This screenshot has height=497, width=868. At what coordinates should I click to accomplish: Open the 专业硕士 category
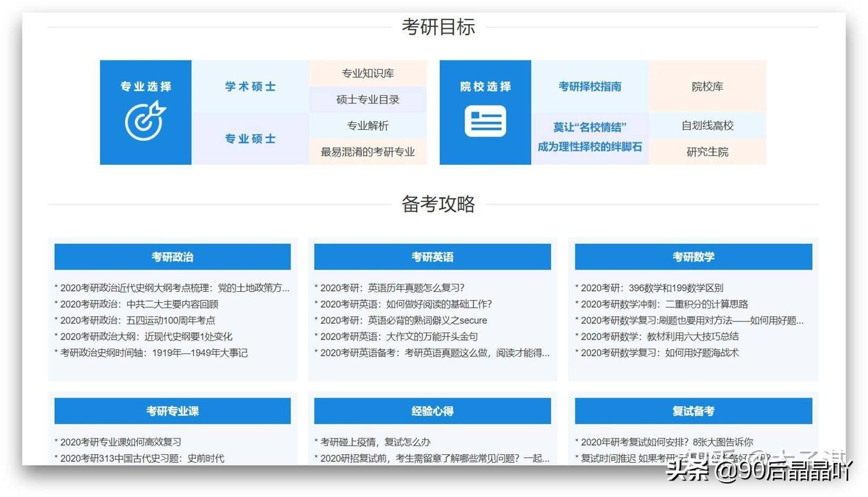click(251, 138)
